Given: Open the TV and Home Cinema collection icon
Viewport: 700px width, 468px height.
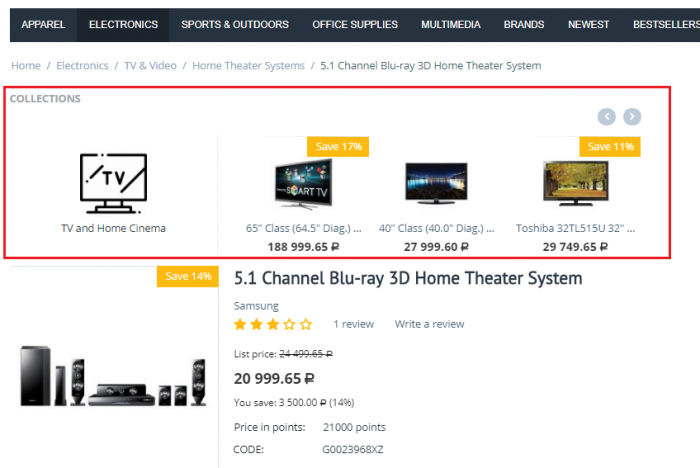Looking at the screenshot, I should [x=113, y=183].
